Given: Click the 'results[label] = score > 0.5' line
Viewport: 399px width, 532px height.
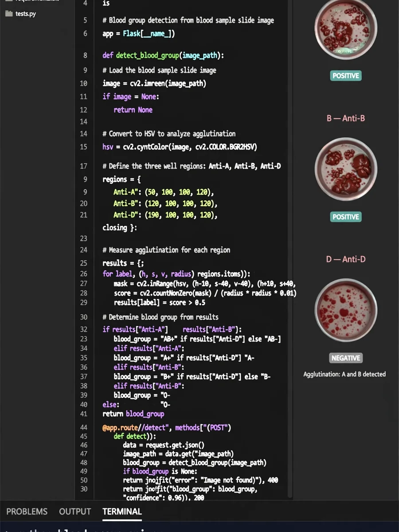Looking at the screenshot, I should (160, 303).
